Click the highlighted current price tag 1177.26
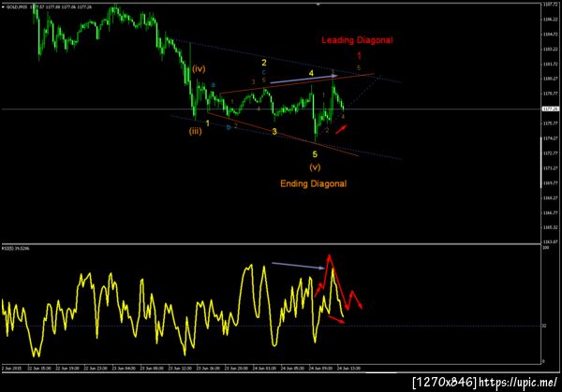 (x=551, y=109)
